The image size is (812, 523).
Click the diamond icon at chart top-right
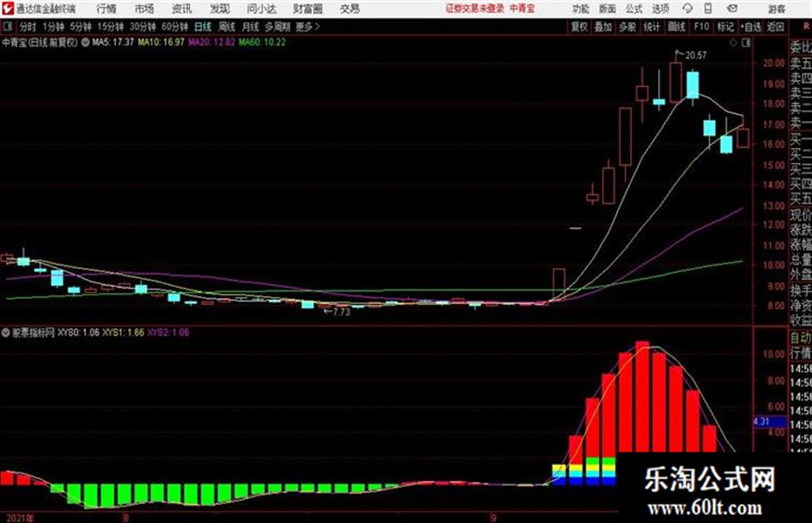pos(733,43)
